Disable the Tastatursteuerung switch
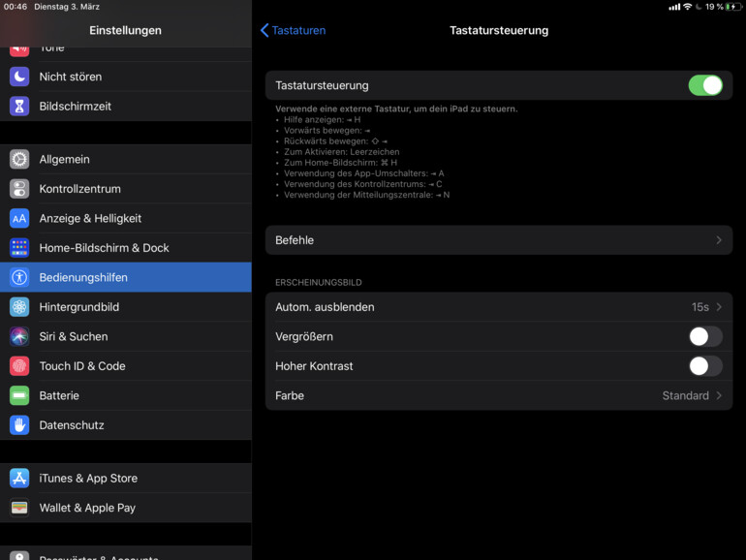The height and width of the screenshot is (560, 746). (705, 85)
